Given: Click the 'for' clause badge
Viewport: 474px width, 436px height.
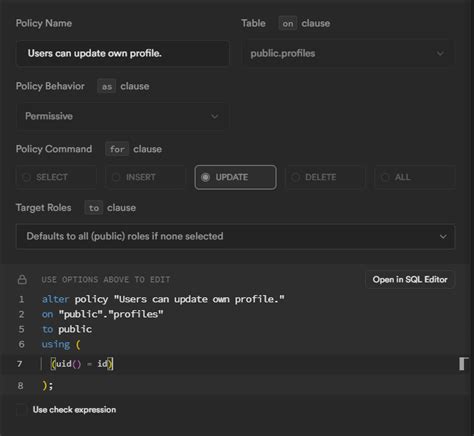Looking at the screenshot, I should (x=117, y=149).
